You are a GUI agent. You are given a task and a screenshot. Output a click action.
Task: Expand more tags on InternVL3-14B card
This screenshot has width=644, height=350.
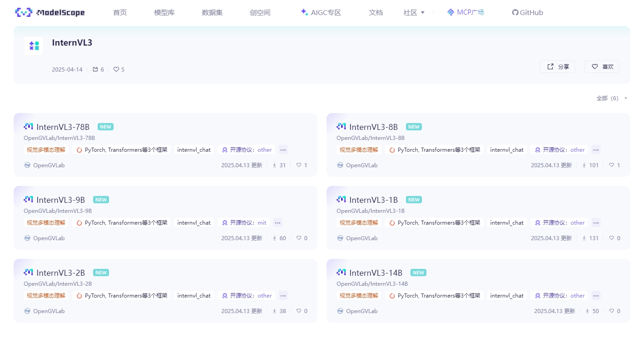point(596,295)
